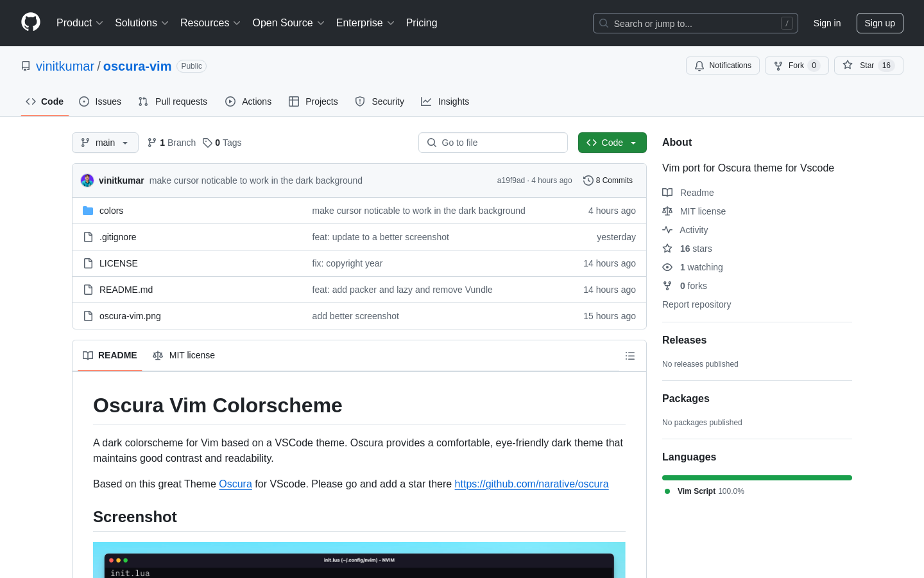Click the Notifications bell button
Viewport: 924px width, 578px height.
tap(723, 66)
